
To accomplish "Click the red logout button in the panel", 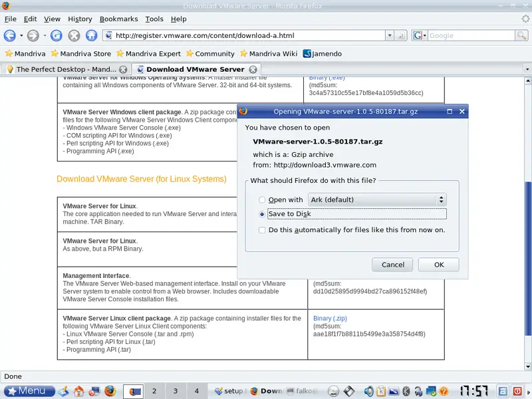I will [518, 391].
